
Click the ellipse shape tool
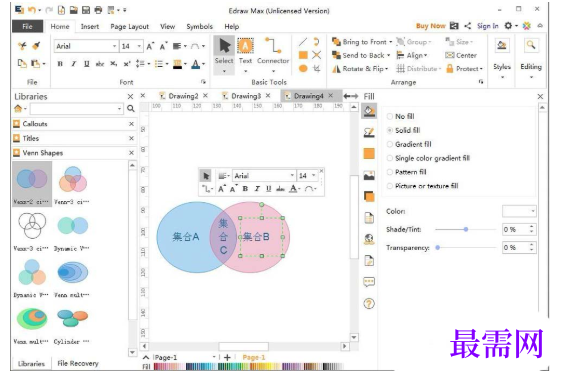point(303,68)
